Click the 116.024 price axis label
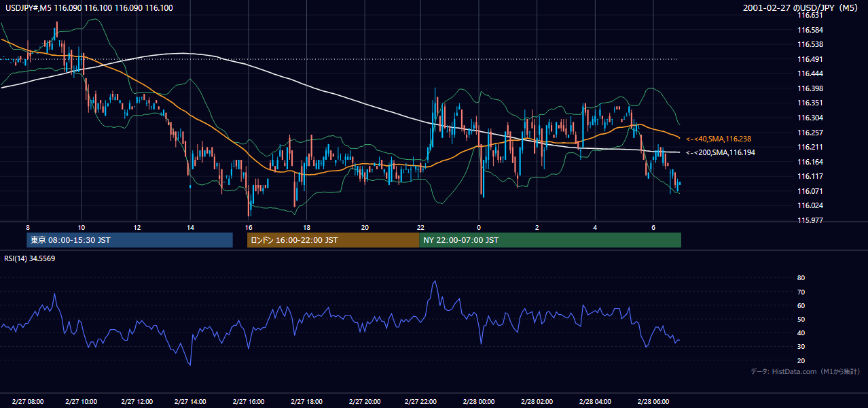This screenshot has width=868, height=408. [x=810, y=205]
